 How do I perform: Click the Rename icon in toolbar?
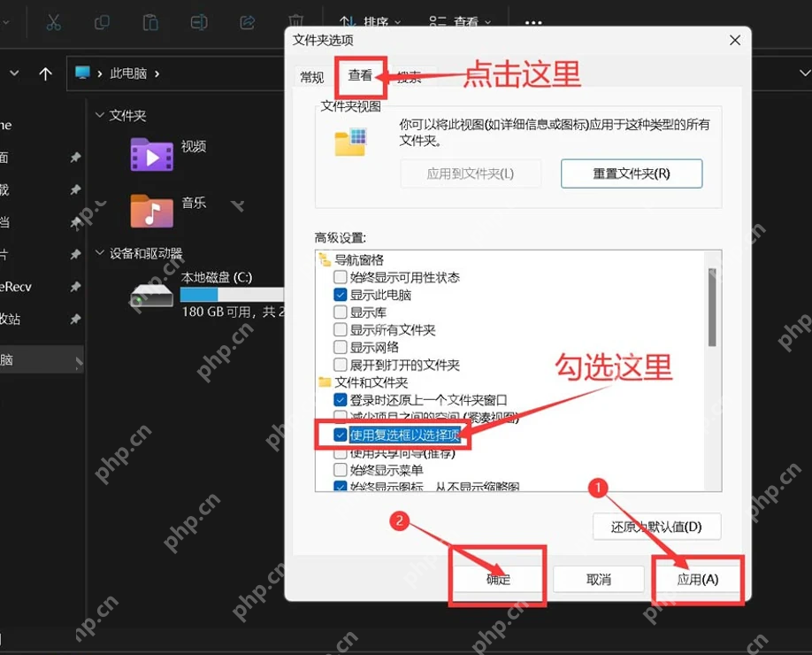point(199,22)
